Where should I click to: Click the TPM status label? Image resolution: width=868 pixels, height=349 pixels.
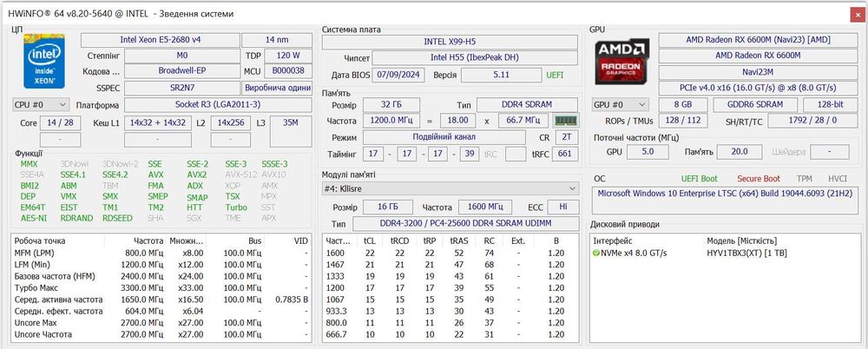click(805, 179)
